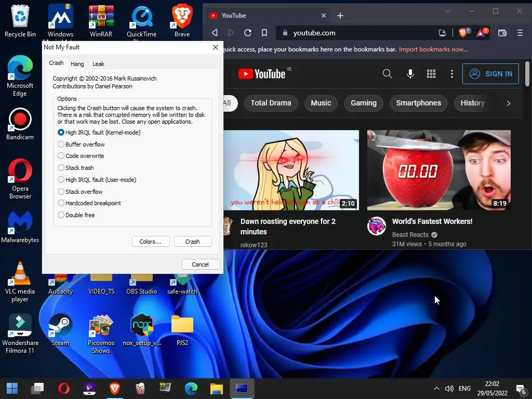
Task: Select Smartphones category chip
Action: (418, 103)
